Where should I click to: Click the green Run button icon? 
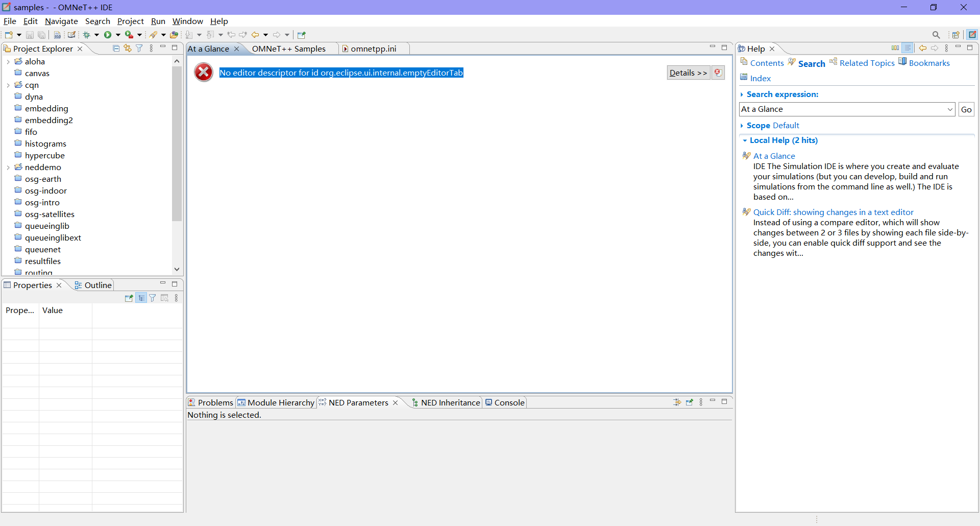tap(108, 35)
